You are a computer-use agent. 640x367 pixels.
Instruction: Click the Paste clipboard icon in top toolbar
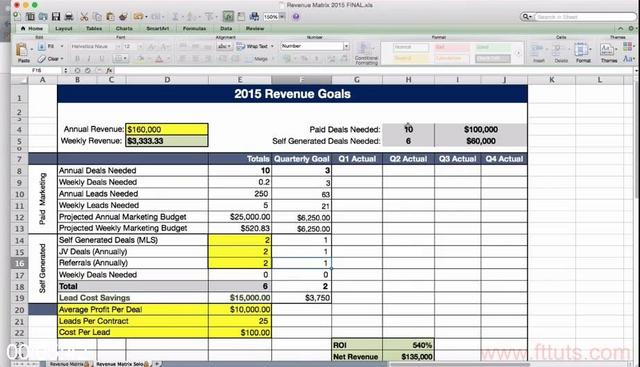pyautogui.click(x=110, y=17)
